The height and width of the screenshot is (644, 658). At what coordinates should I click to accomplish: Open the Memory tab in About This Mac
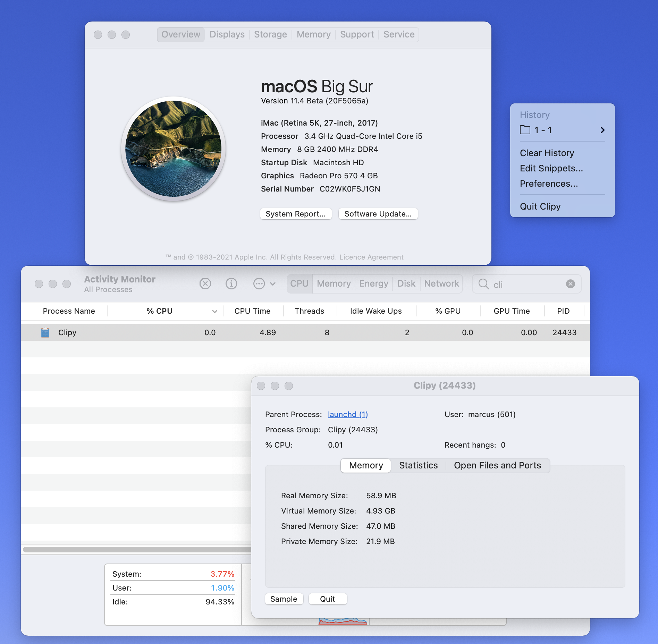[x=313, y=34]
